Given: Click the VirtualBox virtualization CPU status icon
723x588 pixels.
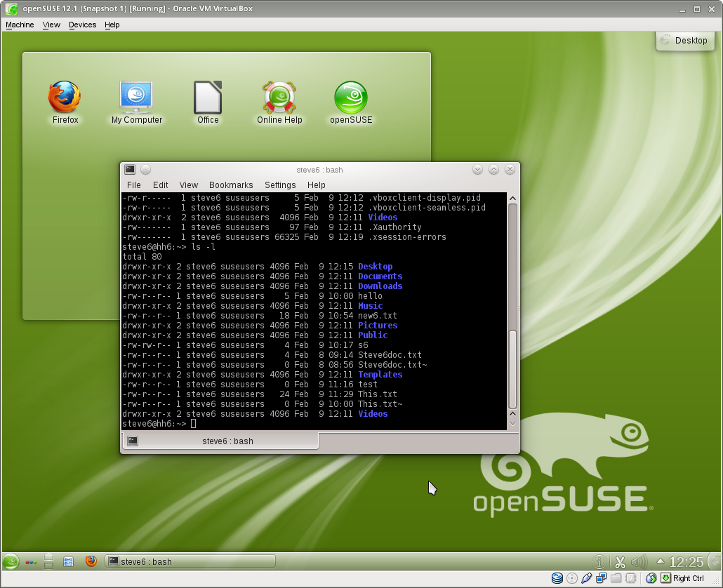Looking at the screenshot, I should (x=631, y=578).
